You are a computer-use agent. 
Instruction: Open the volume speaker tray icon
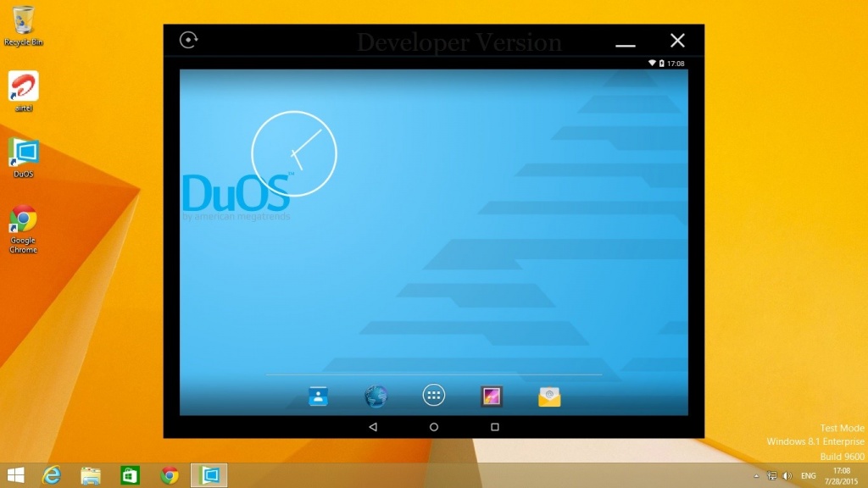point(787,476)
